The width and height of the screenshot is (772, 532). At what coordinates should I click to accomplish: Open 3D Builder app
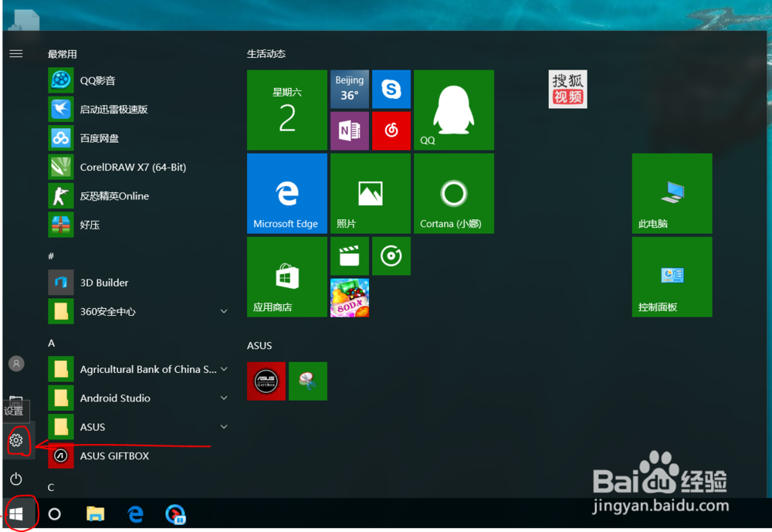pos(138,283)
